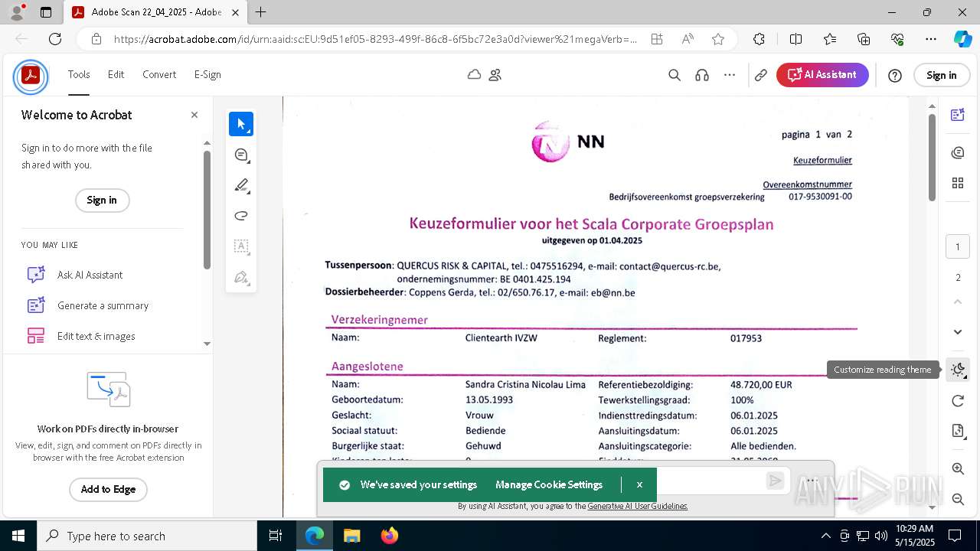Open the Edit menu
This screenshot has height=551, width=980.
tap(116, 74)
